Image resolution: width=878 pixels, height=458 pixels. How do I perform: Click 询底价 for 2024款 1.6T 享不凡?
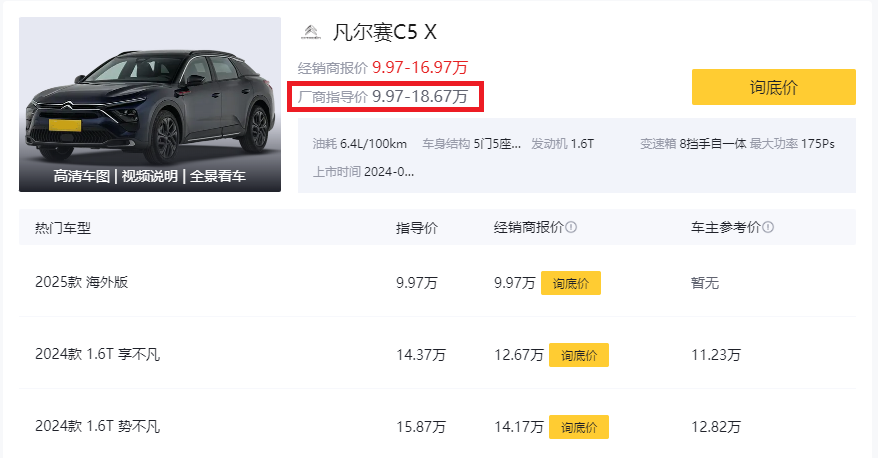(578, 355)
